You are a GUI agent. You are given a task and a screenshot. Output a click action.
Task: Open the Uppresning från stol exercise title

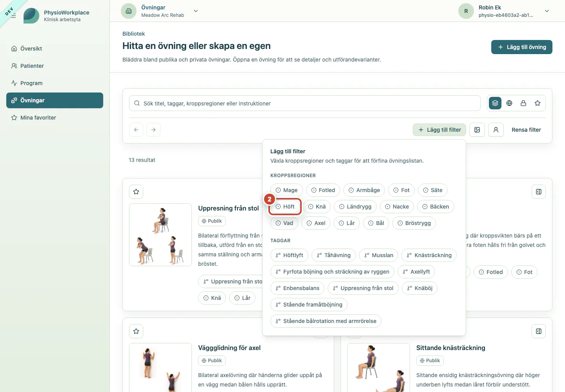click(228, 208)
